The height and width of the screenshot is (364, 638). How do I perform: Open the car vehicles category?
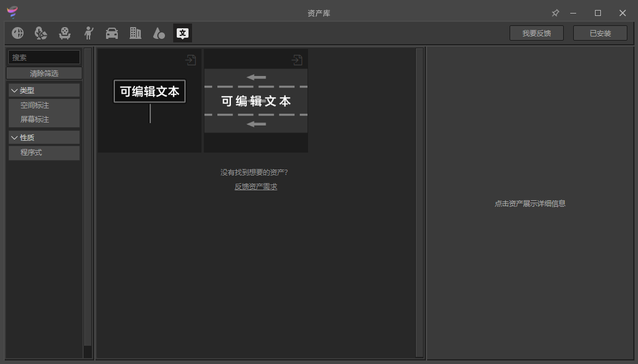[112, 33]
